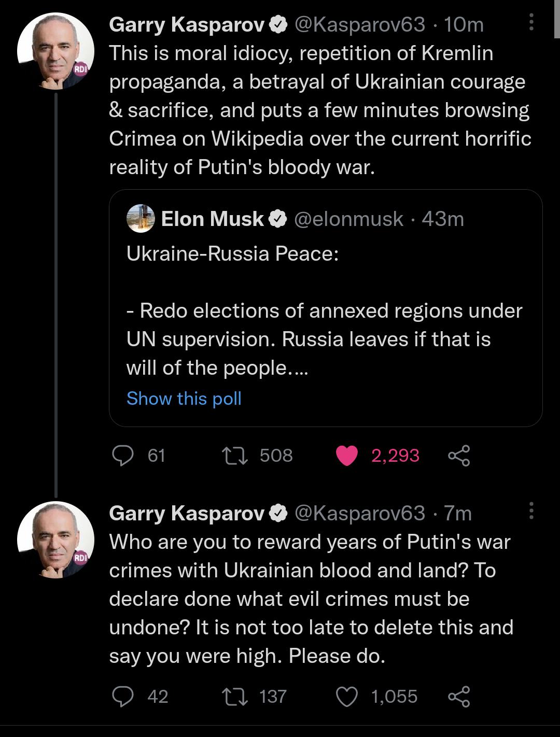Open the more options menu on the first tweet

(x=530, y=21)
